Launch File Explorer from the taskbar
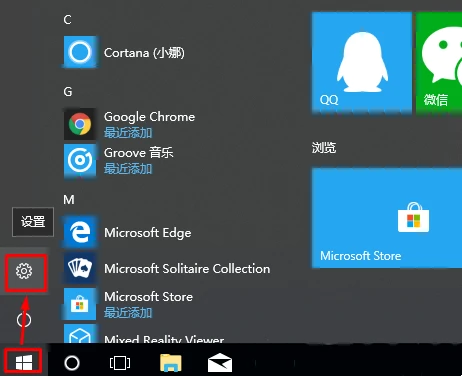Screen dimensions: 462x376 pos(171,363)
